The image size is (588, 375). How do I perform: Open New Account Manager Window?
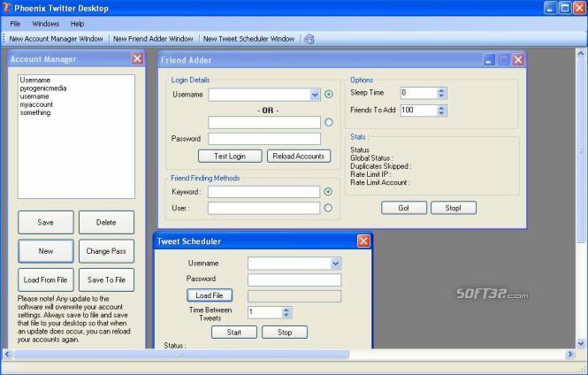click(56, 39)
